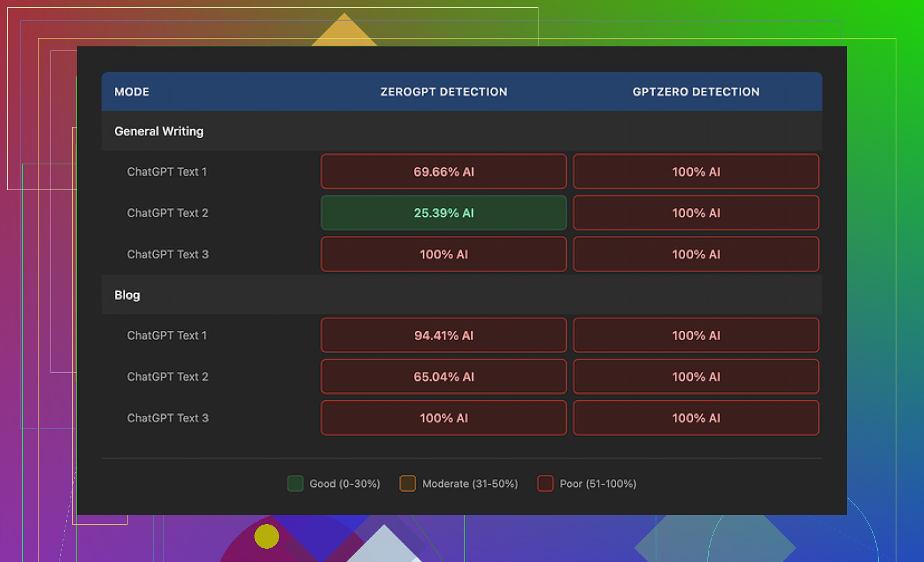This screenshot has height=562, width=924.
Task: Click the ZEROGPT DETECTION column header
Action: click(443, 91)
